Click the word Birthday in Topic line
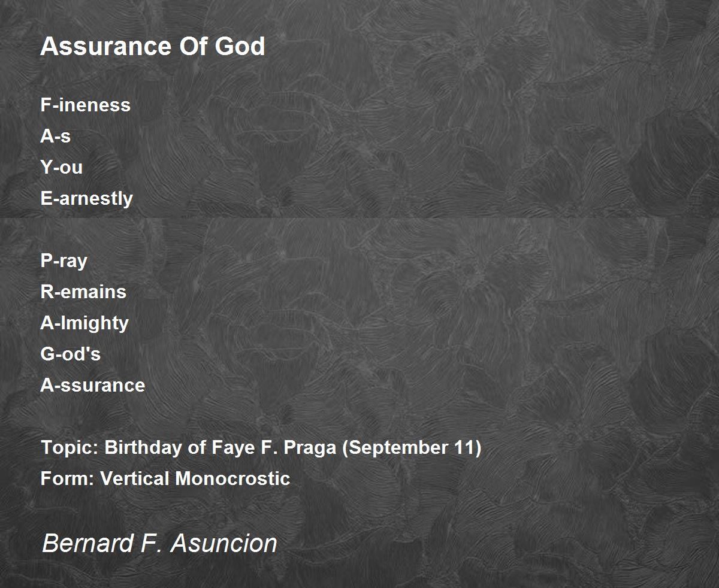This screenshot has width=719, height=588. point(144,448)
